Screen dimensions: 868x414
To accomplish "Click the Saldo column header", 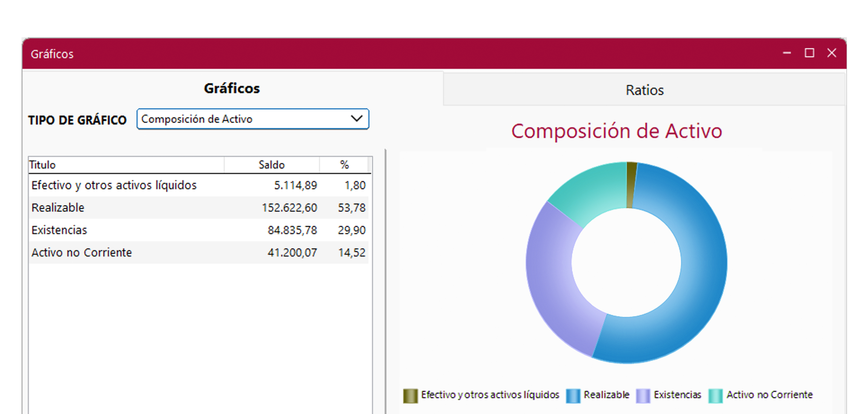I will point(272,165).
